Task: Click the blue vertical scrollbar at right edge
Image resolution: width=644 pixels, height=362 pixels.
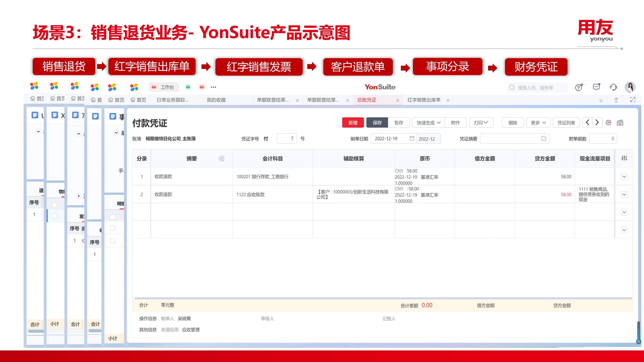Action: 639,332
